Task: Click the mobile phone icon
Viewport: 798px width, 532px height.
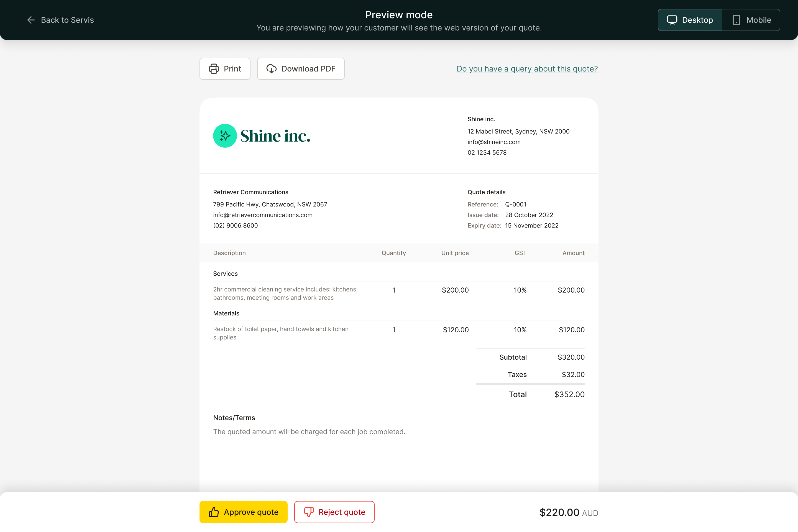Action: (736, 20)
